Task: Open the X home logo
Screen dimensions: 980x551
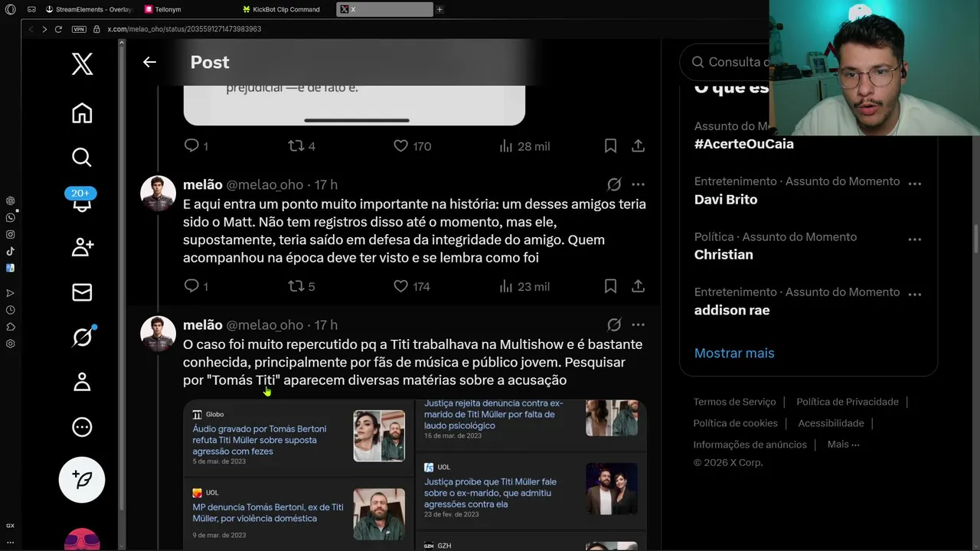Action: click(82, 64)
